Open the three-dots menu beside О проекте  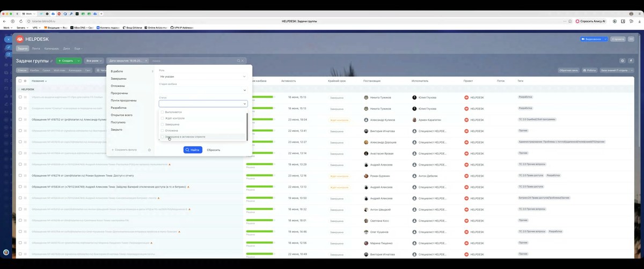tap(631, 39)
